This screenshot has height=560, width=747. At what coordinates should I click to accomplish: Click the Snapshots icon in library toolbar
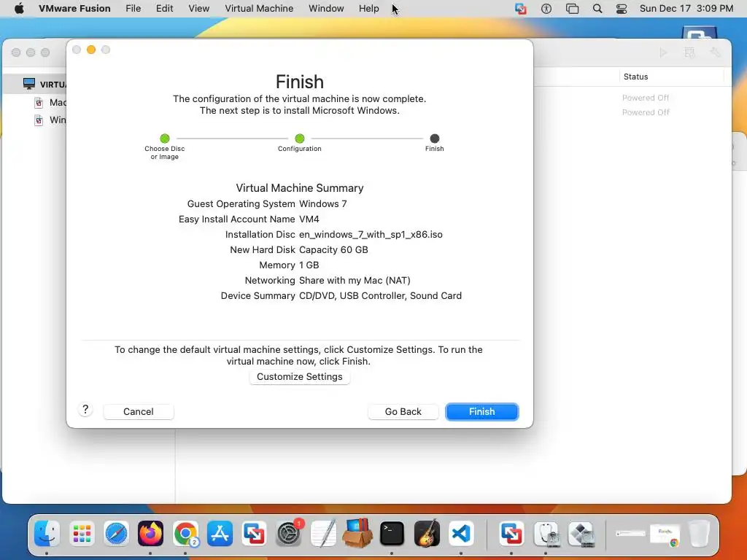(689, 52)
